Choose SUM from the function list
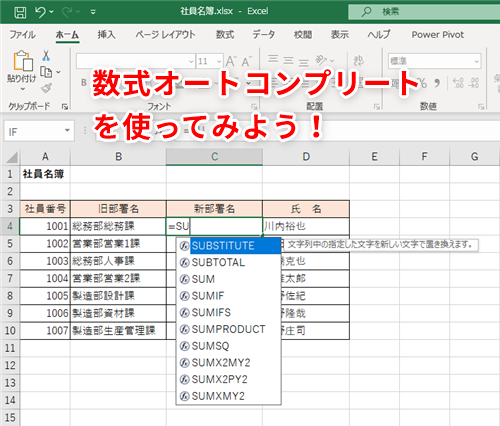The width and height of the screenshot is (500, 426). [x=229, y=279]
